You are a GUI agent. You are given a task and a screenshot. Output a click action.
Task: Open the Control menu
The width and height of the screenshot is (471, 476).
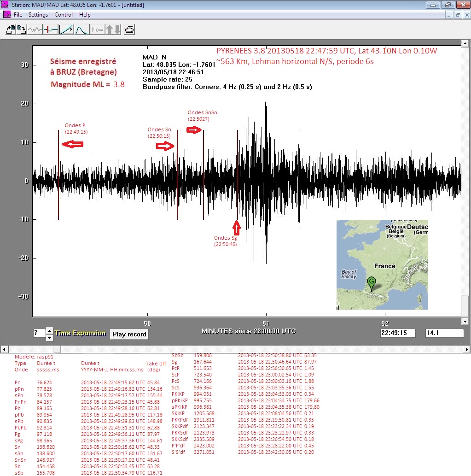tap(64, 15)
